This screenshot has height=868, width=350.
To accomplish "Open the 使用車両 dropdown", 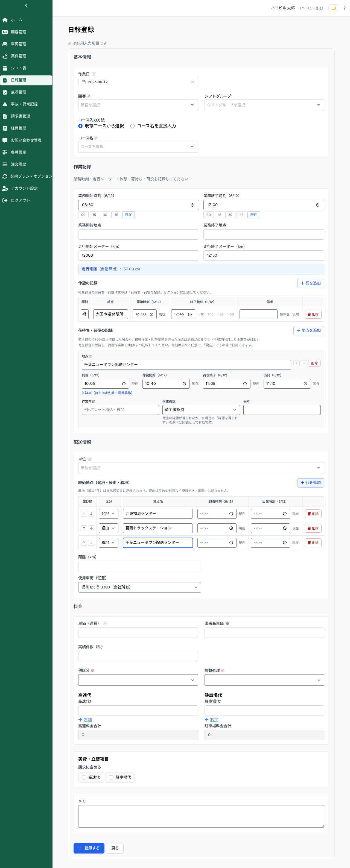I will [x=140, y=587].
